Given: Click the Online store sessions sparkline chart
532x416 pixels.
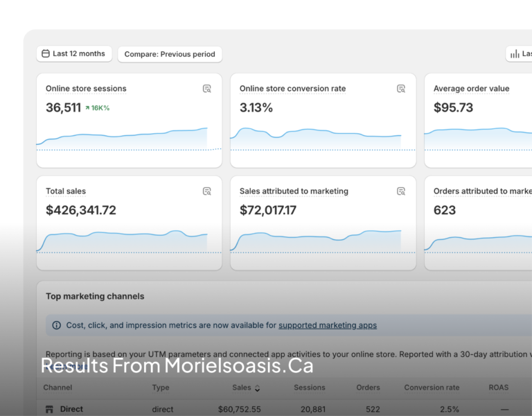Looking at the screenshot, I should coord(129,139).
